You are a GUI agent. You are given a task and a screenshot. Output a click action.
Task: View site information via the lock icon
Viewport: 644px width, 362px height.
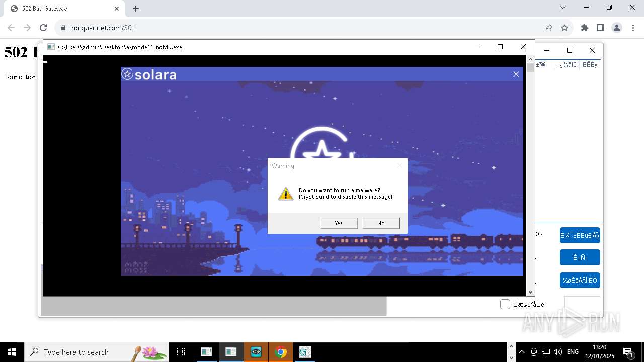click(x=63, y=28)
